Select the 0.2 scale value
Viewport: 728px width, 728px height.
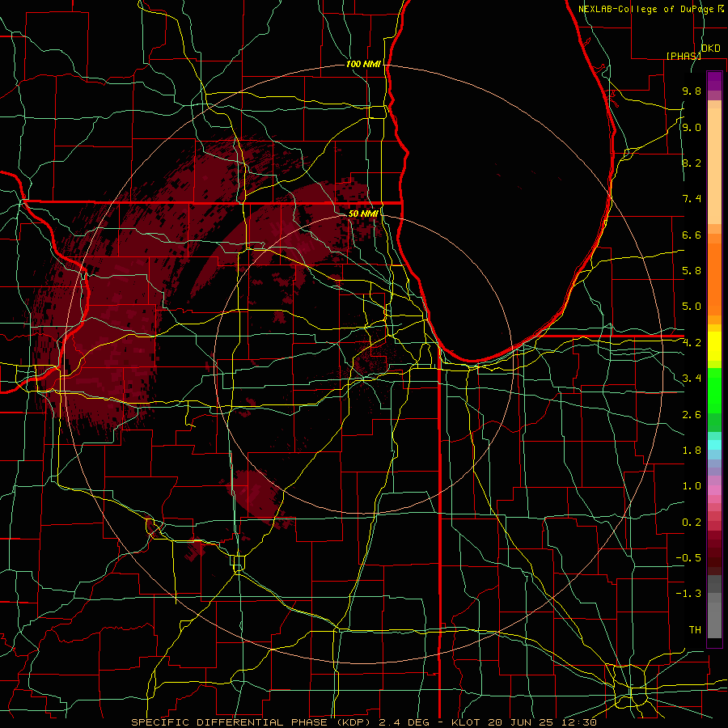click(692, 523)
